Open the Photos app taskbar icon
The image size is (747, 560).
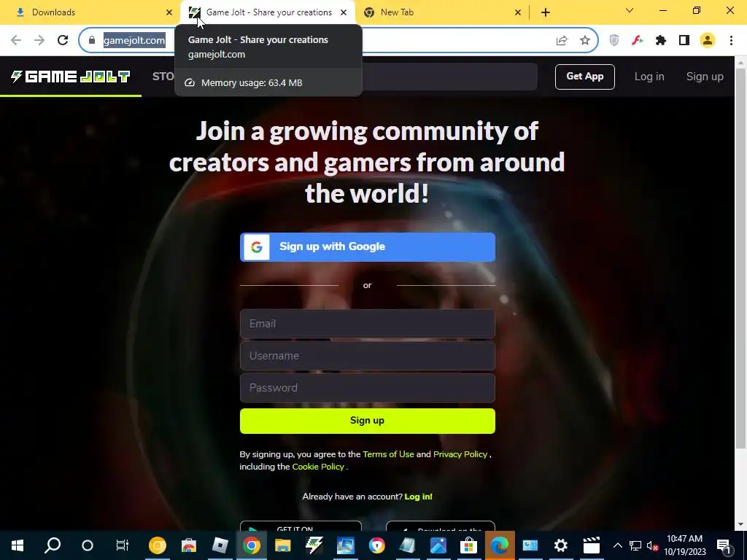pos(438,545)
